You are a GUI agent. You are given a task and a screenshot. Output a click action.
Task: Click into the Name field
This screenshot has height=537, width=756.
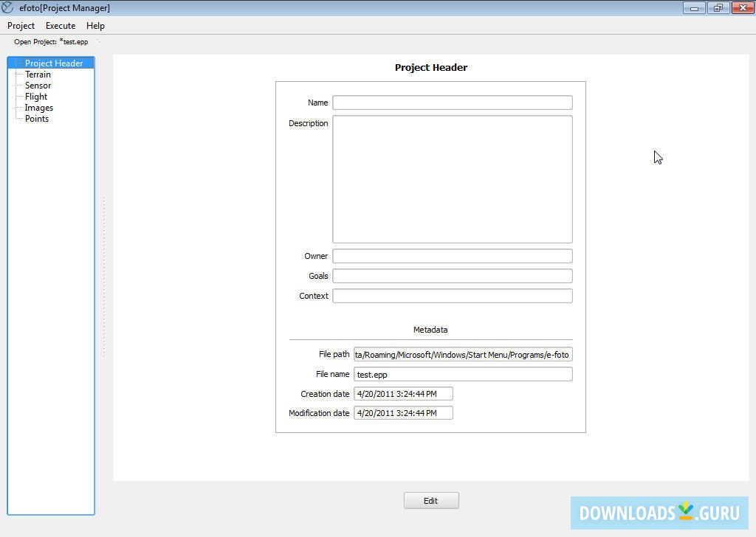[x=453, y=103]
